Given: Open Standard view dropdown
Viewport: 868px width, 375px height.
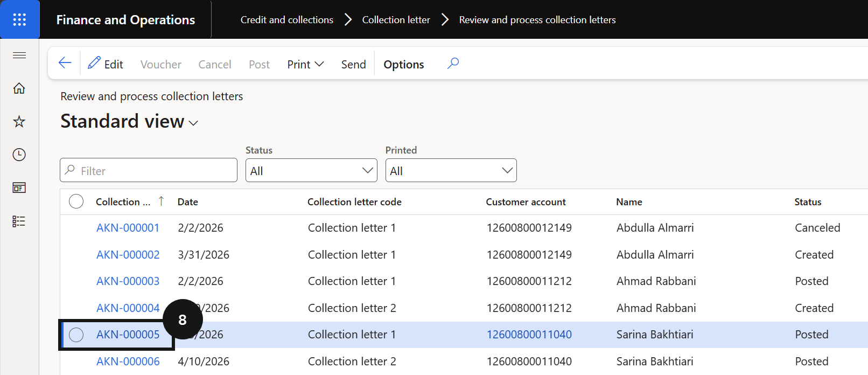Looking at the screenshot, I should point(129,121).
